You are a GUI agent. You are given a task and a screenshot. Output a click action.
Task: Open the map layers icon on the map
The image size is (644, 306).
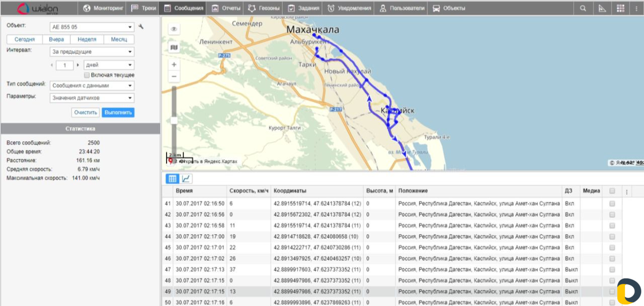point(174,47)
